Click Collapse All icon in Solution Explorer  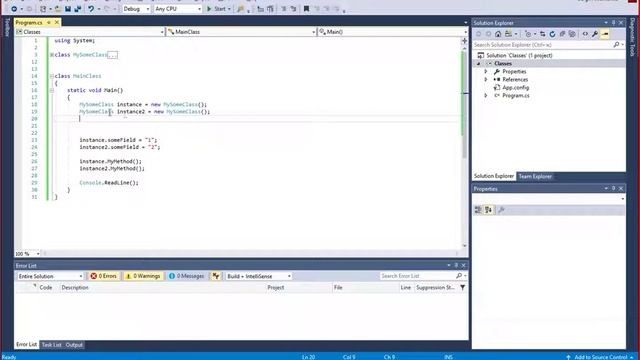pyautogui.click(x=562, y=34)
